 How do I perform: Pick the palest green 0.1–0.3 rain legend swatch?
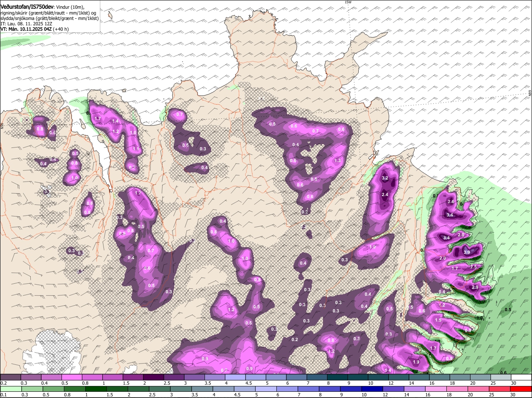click(11, 389)
